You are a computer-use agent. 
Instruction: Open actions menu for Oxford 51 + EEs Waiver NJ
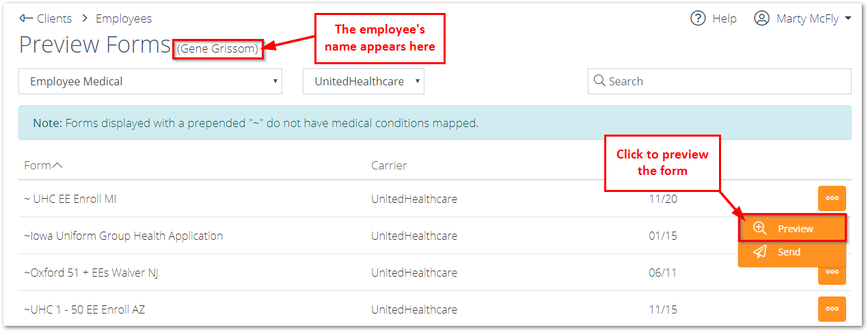point(832,273)
